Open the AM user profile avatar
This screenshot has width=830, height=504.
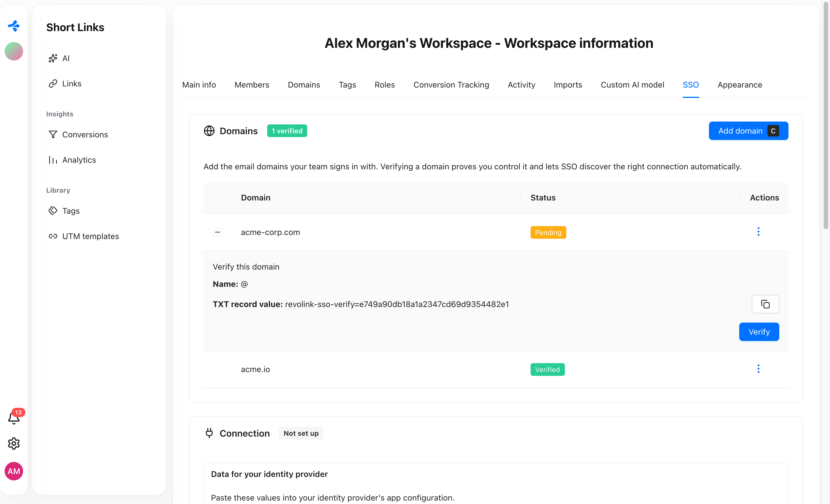(14, 471)
